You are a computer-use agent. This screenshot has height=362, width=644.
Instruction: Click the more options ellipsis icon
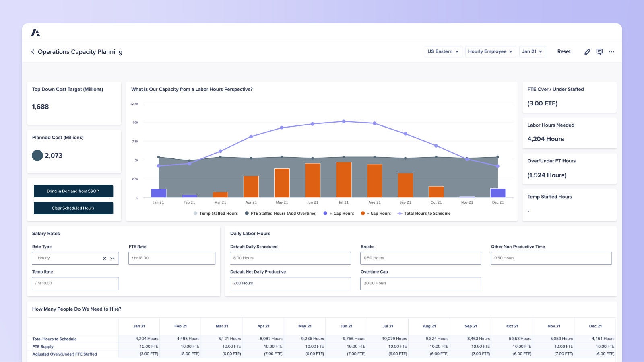click(x=611, y=51)
